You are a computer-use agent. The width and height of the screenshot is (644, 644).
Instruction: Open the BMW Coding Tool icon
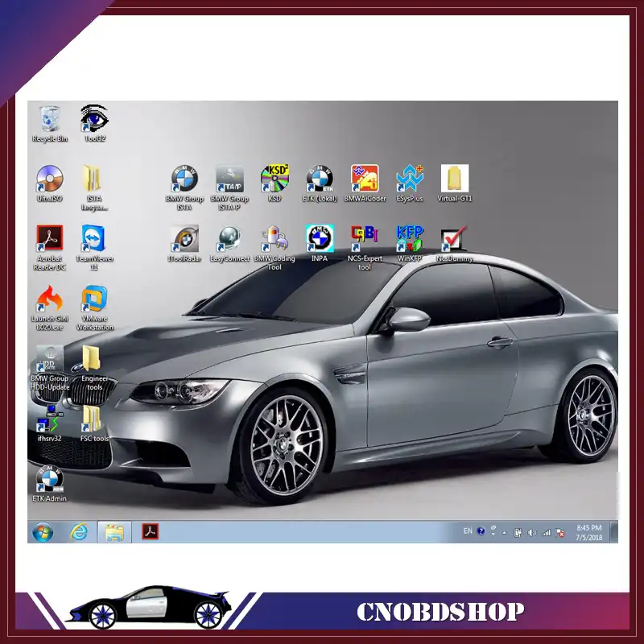click(x=275, y=248)
